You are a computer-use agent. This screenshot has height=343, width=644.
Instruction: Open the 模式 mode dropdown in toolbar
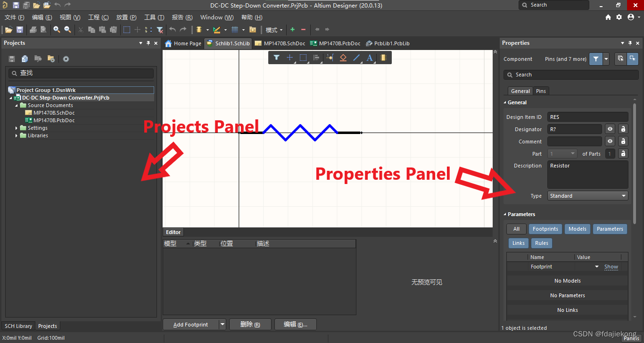[x=274, y=30]
